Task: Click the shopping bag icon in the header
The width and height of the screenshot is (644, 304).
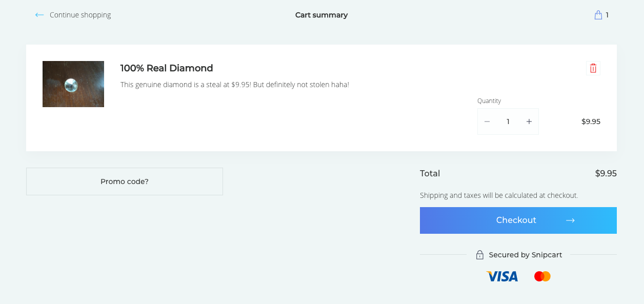Action: pos(597,15)
